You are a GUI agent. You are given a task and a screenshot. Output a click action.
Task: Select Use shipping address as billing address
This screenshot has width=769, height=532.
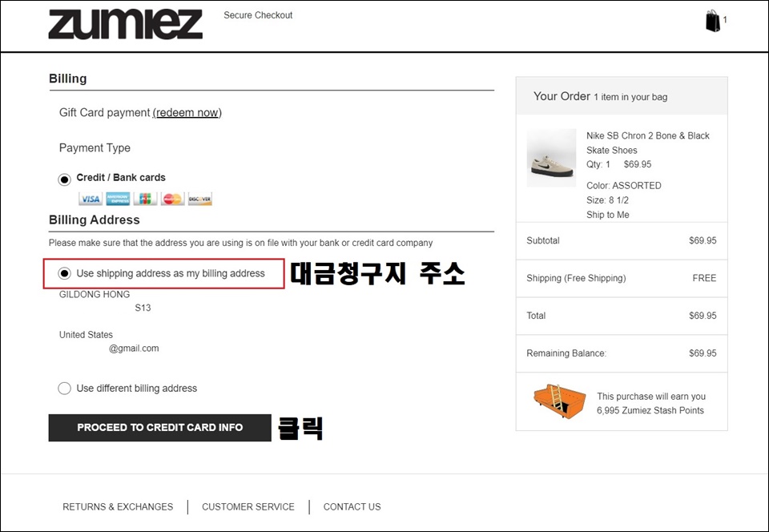(64, 273)
